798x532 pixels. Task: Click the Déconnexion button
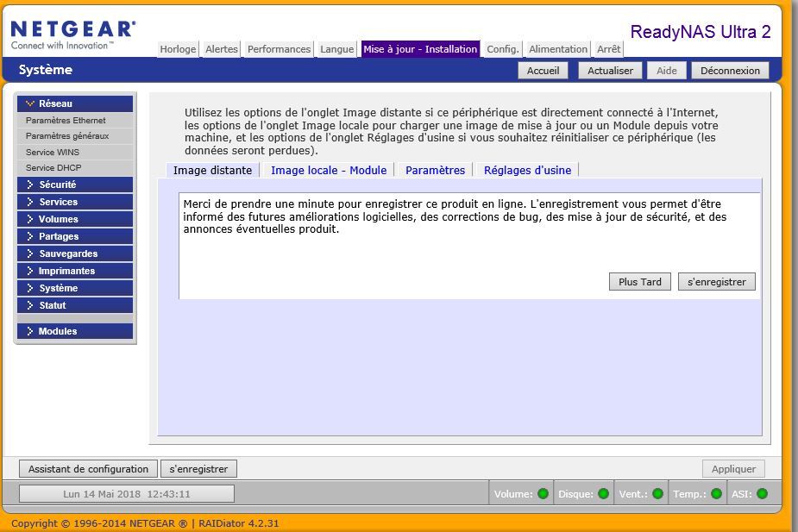tap(730, 71)
